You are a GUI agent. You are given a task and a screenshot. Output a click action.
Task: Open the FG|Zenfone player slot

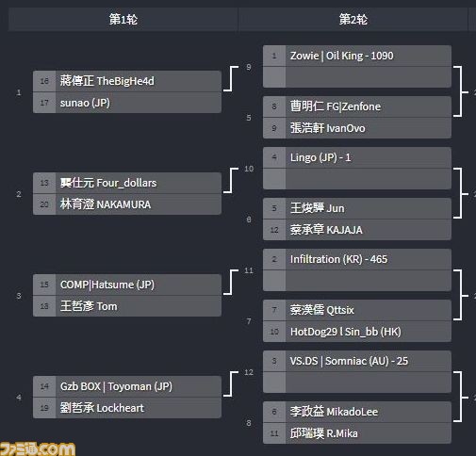click(x=357, y=106)
